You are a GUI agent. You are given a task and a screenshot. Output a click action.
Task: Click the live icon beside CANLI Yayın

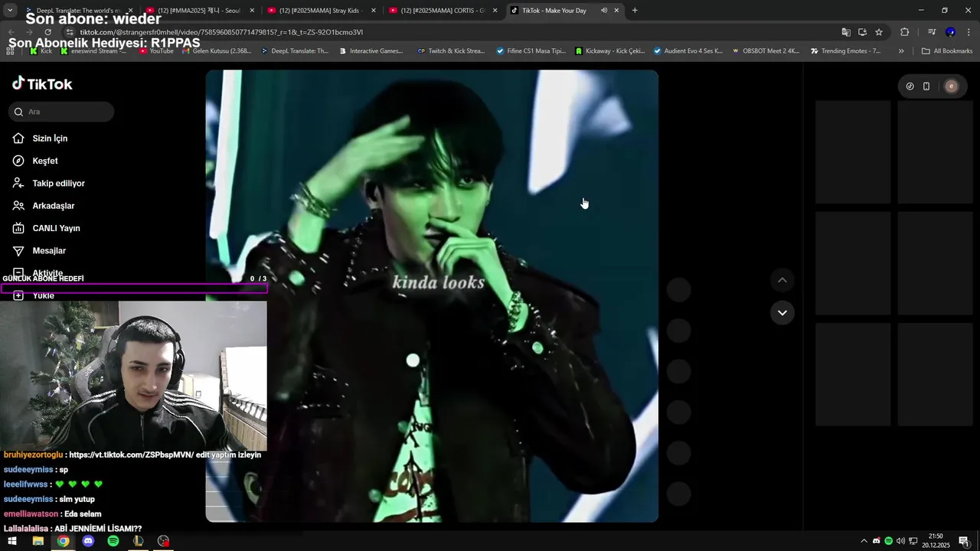[x=18, y=228]
